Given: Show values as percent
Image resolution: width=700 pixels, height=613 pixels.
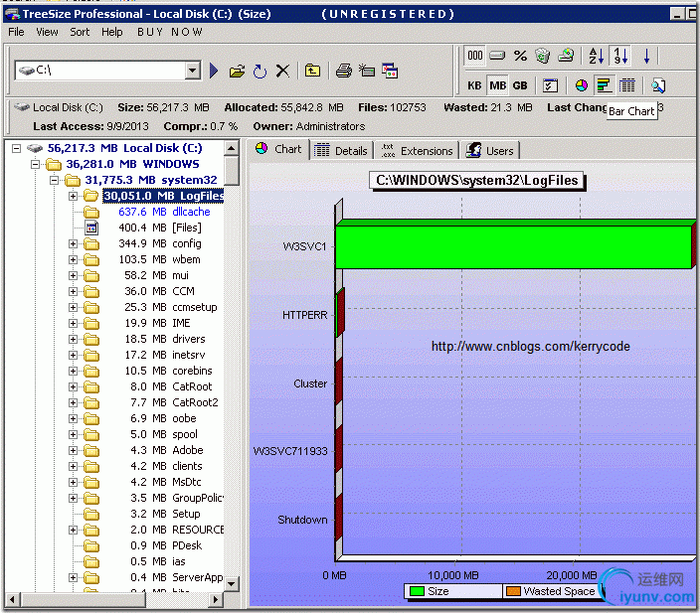Looking at the screenshot, I should 520,56.
